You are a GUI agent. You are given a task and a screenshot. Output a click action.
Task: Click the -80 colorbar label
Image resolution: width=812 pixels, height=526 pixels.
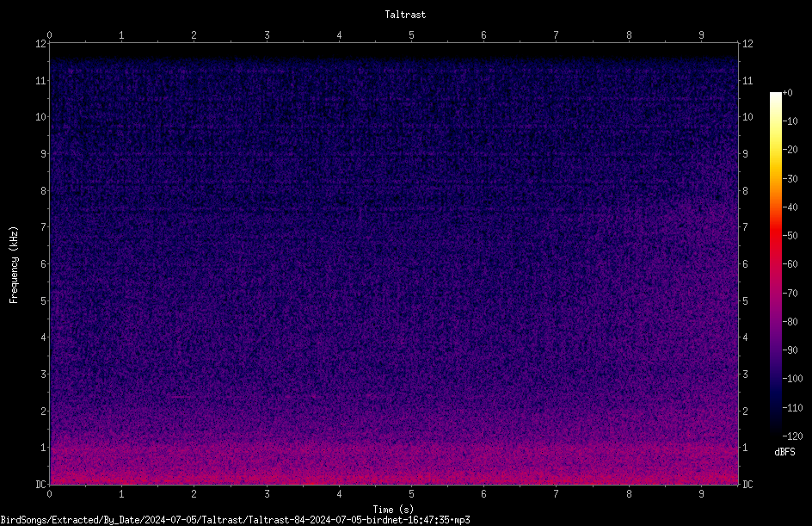click(790, 322)
